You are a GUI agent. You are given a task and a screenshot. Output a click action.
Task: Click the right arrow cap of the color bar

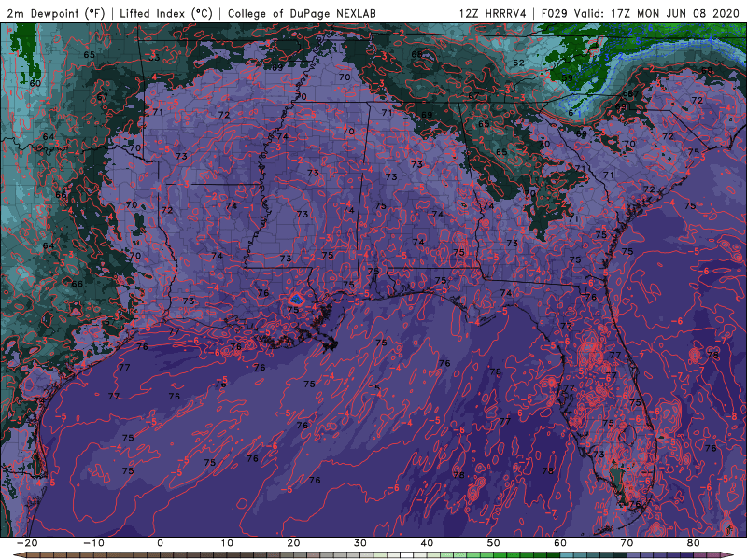728,555
